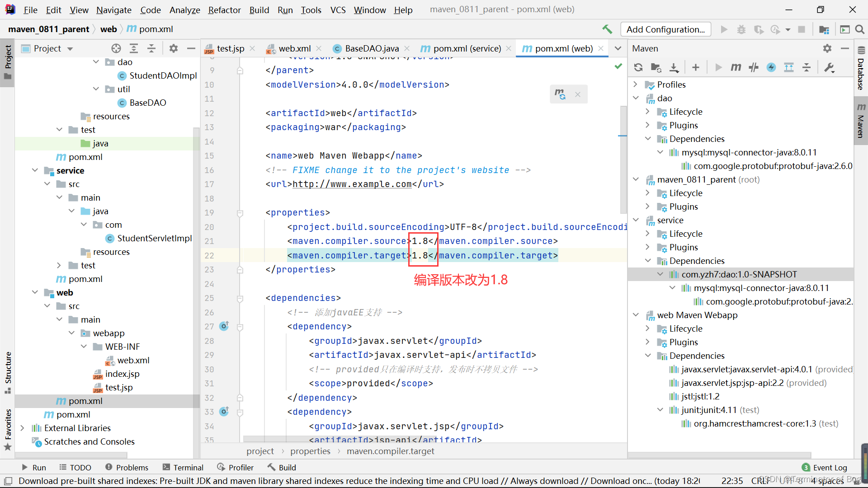This screenshot has height=488, width=868.
Task: Click the project structure icon in toolbar
Action: click(x=825, y=28)
